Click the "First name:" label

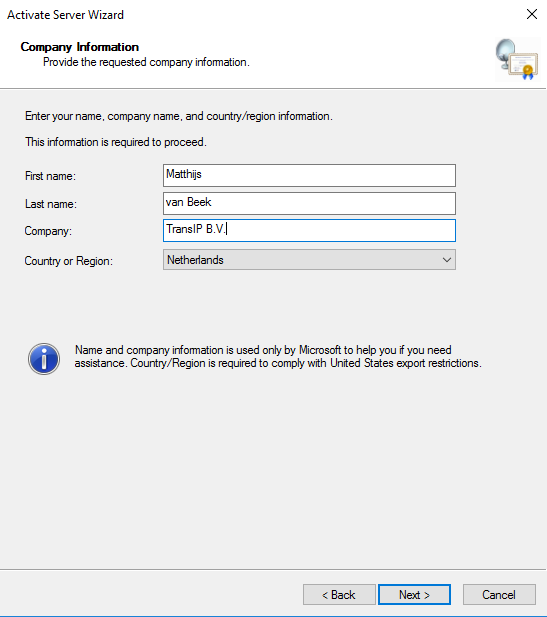coord(50,176)
